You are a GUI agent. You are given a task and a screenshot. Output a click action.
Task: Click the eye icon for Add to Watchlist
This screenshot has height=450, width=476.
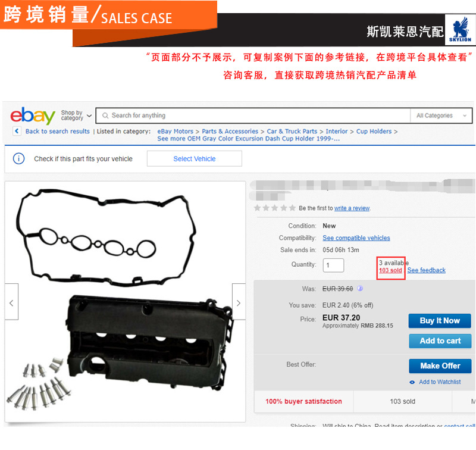(x=412, y=382)
